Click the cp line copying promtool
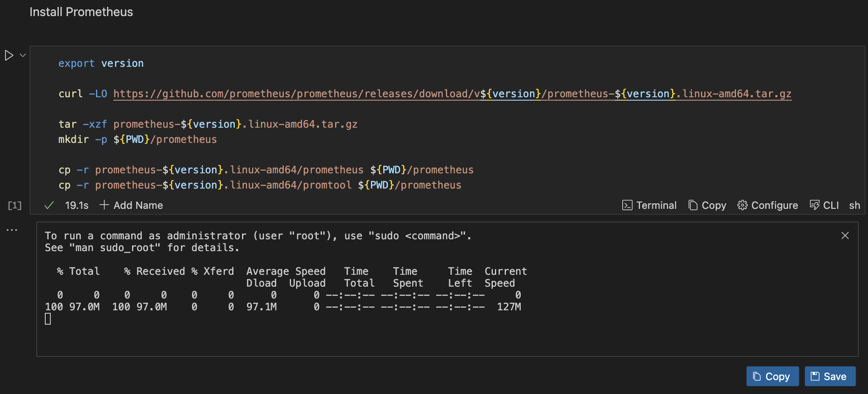Viewport: 868px width, 394px height. point(260,185)
